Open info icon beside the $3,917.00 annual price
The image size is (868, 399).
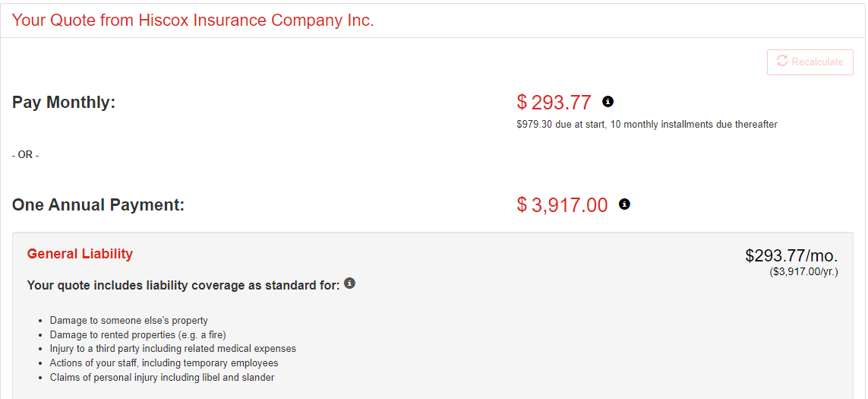pyautogui.click(x=624, y=204)
